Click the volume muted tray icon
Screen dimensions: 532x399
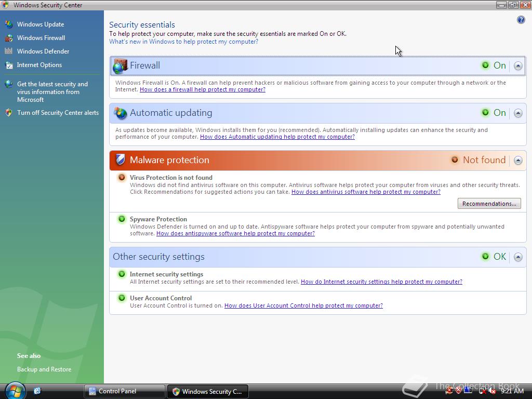point(491,391)
